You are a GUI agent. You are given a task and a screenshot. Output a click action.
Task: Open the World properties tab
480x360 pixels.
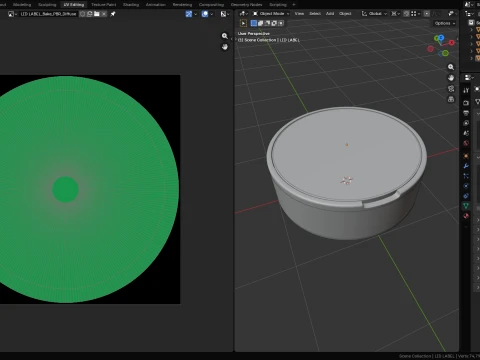click(x=466, y=143)
